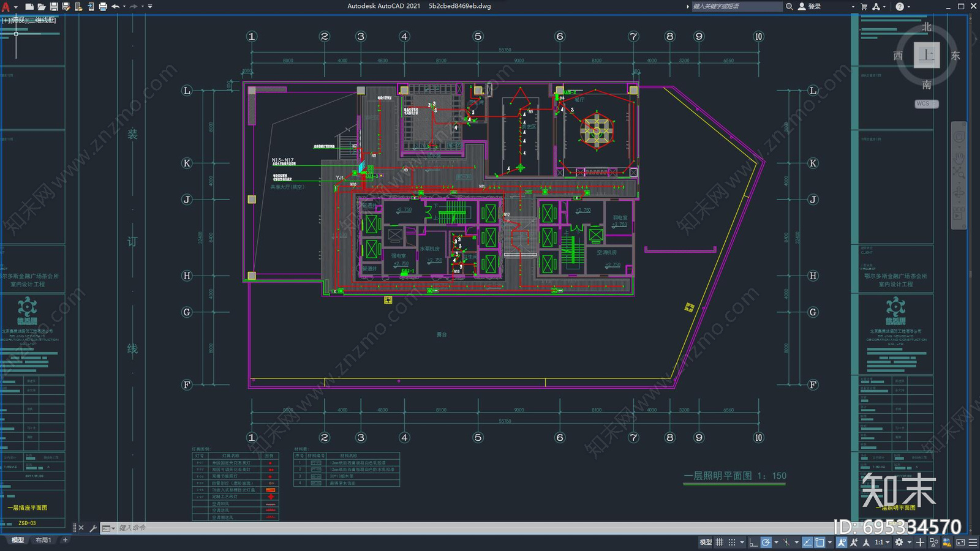Click the Save floppy disk icon
This screenshot has height=551, width=980.
click(54, 7)
